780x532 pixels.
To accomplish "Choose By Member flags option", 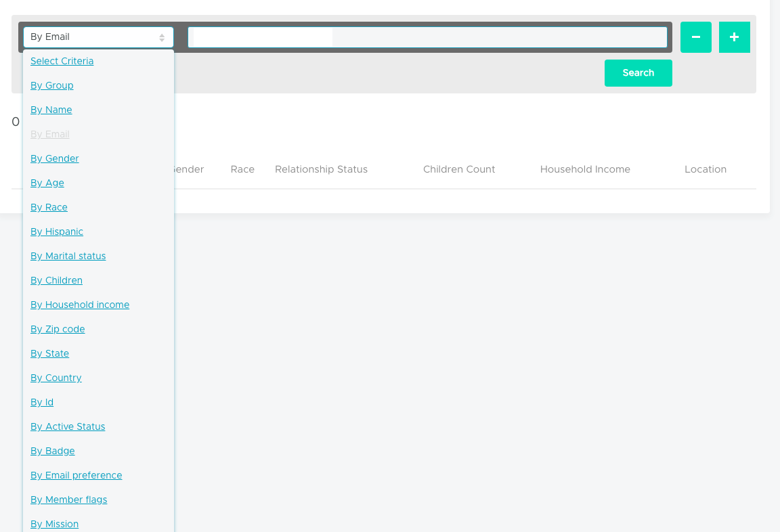I will pyautogui.click(x=68, y=500).
